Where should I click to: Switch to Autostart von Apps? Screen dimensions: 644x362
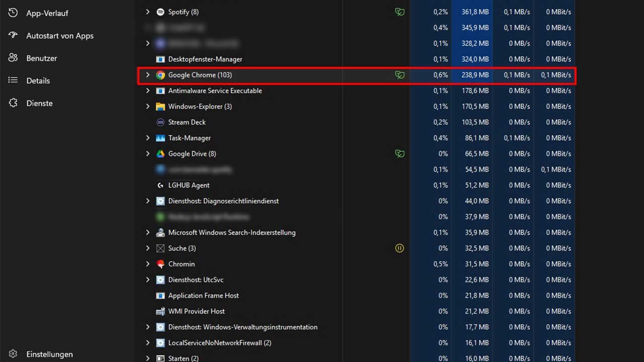coord(59,36)
